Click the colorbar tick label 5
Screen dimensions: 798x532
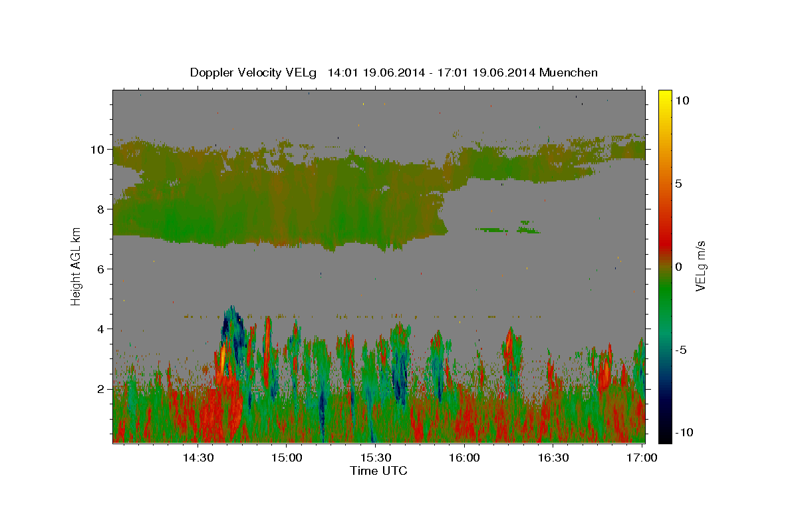(x=680, y=184)
